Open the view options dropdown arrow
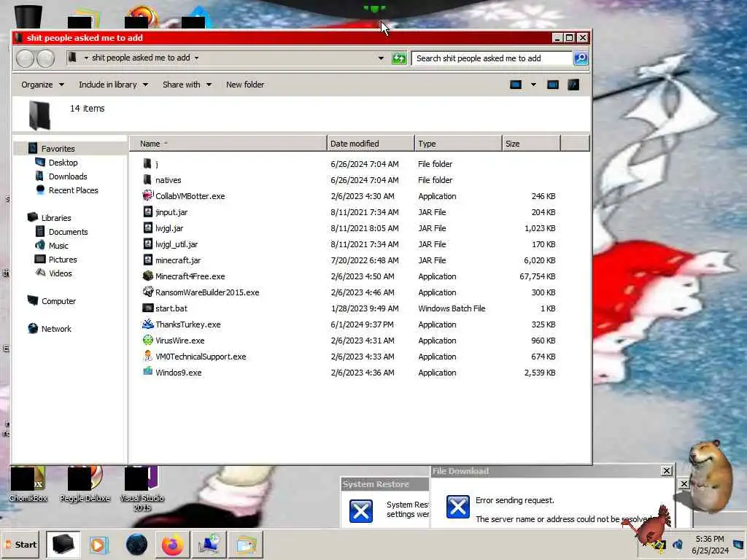 [533, 85]
